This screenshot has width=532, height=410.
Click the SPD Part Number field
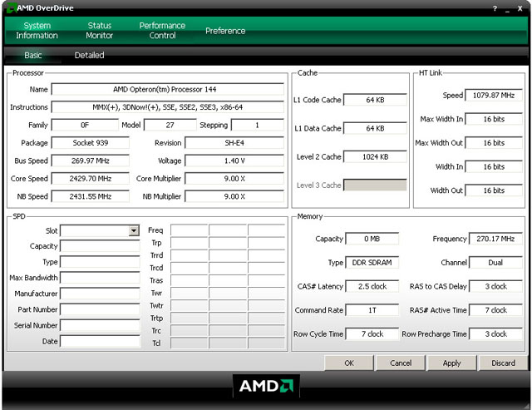(x=100, y=309)
